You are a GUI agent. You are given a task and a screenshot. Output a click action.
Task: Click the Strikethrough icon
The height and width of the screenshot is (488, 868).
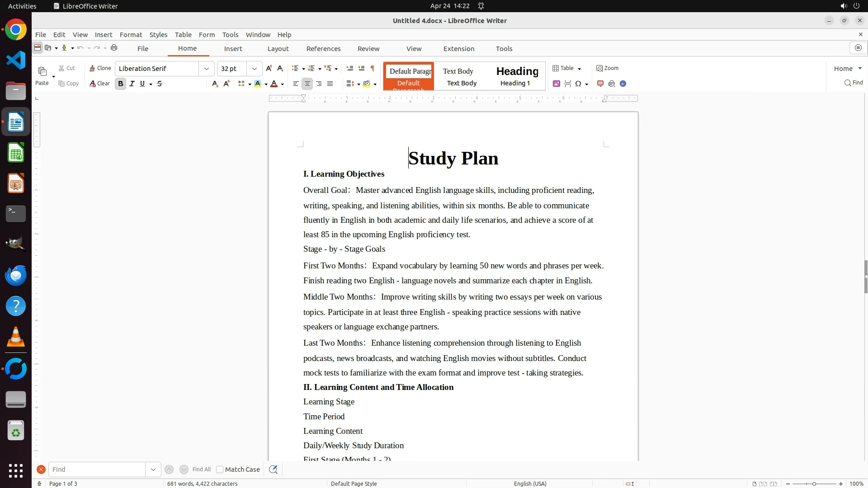tap(160, 84)
